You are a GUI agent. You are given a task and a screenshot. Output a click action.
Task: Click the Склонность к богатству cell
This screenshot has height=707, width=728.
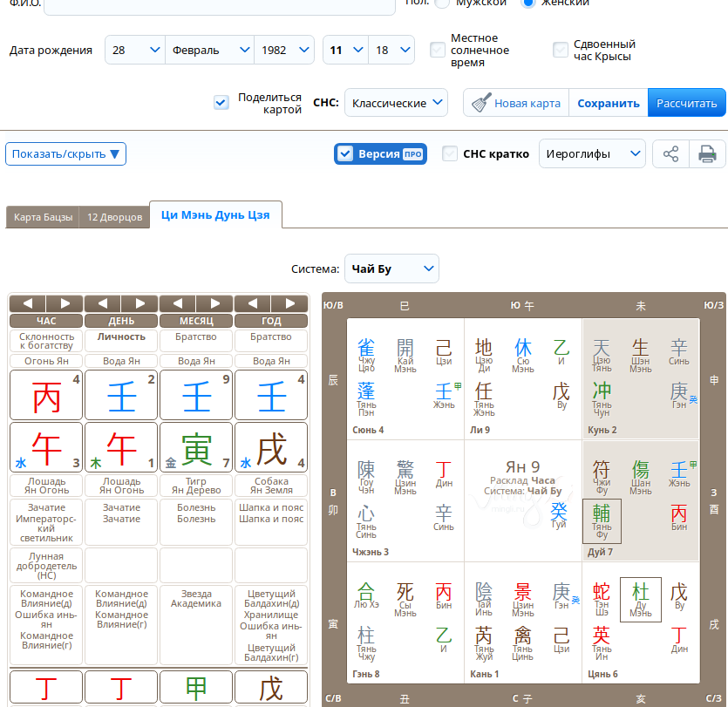pos(46,341)
